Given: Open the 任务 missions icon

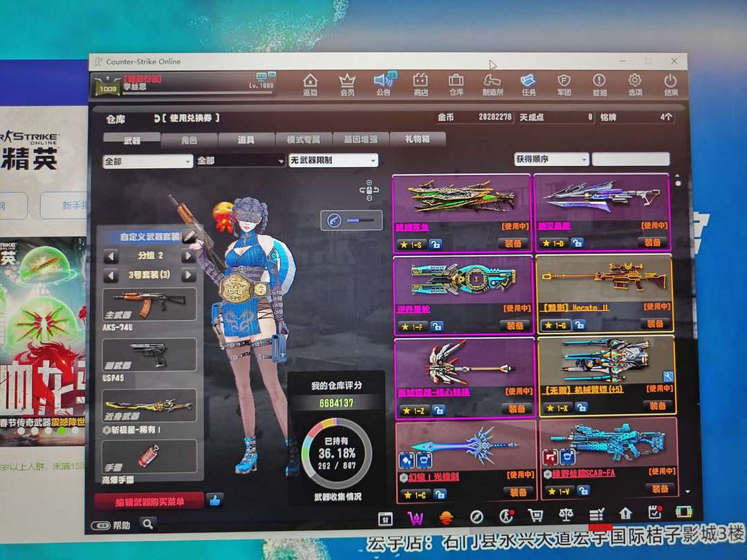Looking at the screenshot, I should tap(528, 84).
